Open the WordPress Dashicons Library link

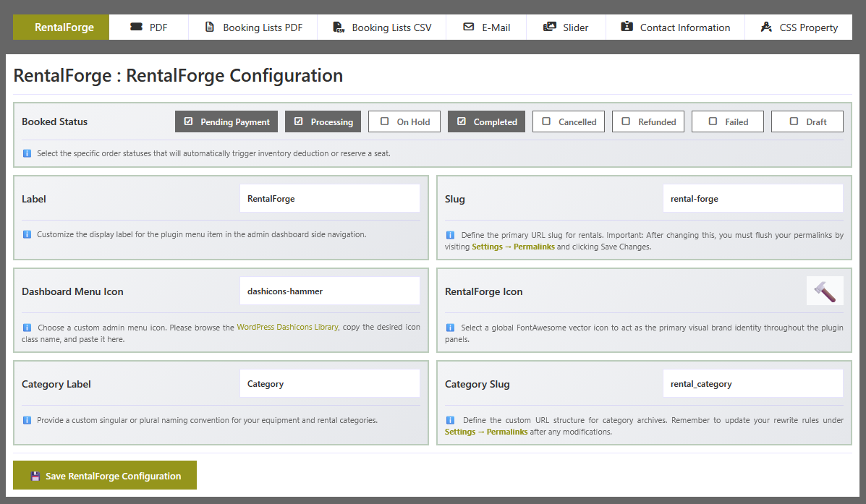coord(287,328)
